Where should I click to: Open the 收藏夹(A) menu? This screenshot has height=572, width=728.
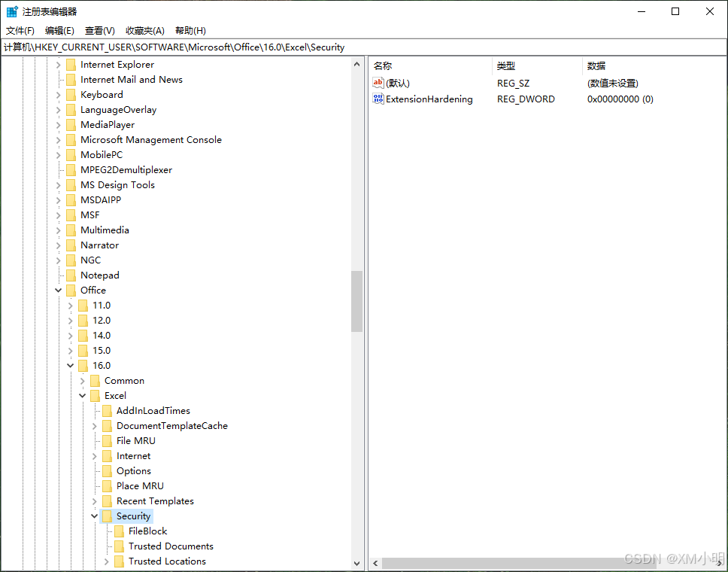click(x=145, y=31)
